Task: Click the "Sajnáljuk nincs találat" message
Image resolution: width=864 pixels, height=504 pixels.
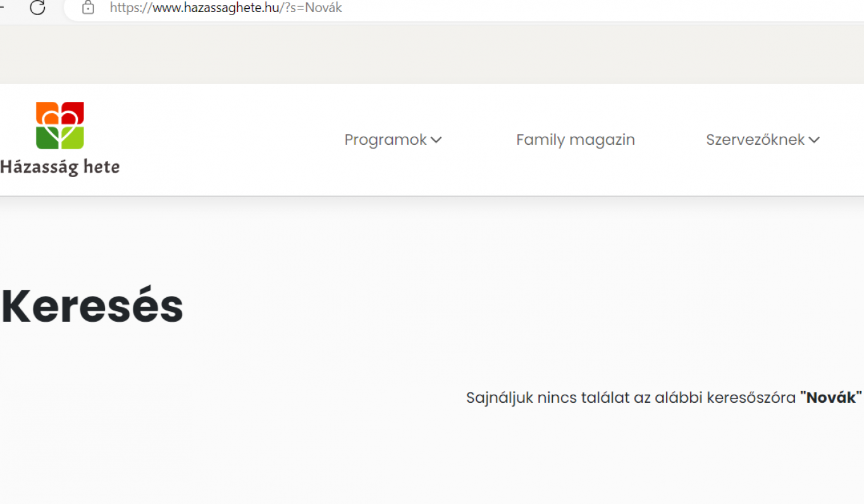Action: click(x=664, y=398)
